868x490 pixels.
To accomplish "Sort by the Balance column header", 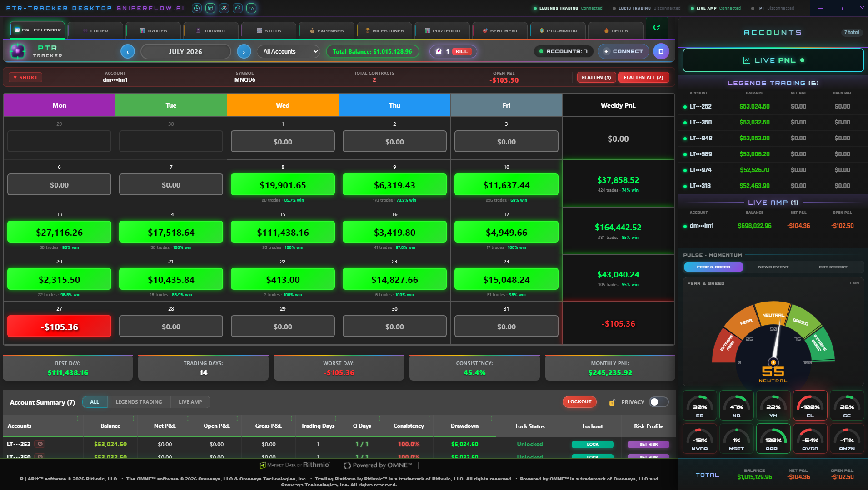I will pos(110,426).
